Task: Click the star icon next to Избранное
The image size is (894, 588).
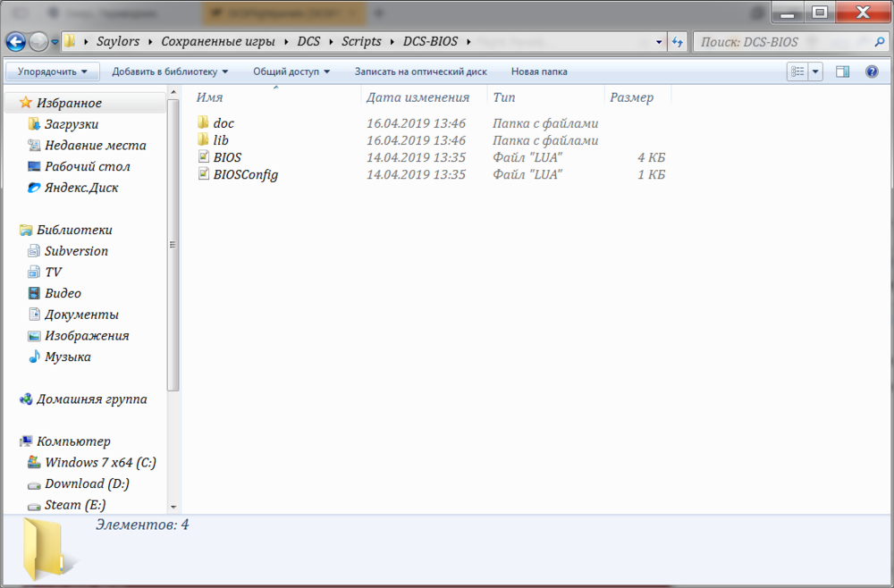Action: tap(26, 103)
